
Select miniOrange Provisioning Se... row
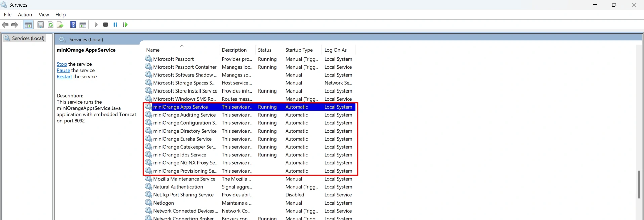pos(250,171)
